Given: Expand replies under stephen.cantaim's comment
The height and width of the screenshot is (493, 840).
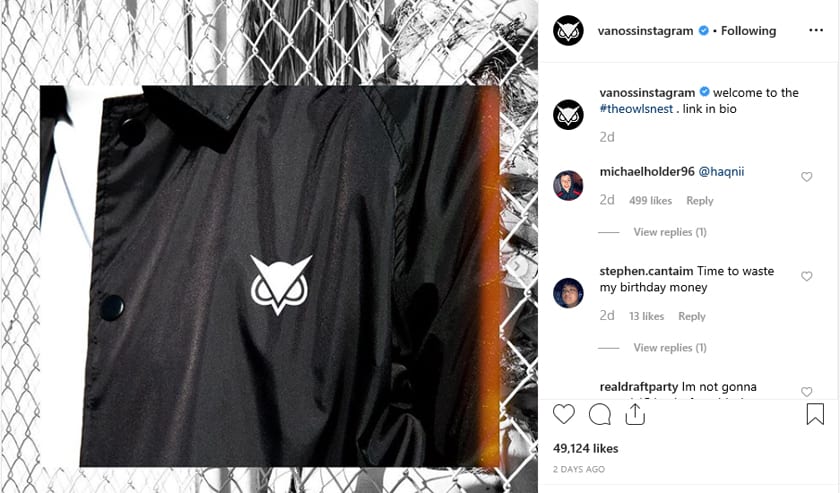Looking at the screenshot, I should (x=670, y=348).
